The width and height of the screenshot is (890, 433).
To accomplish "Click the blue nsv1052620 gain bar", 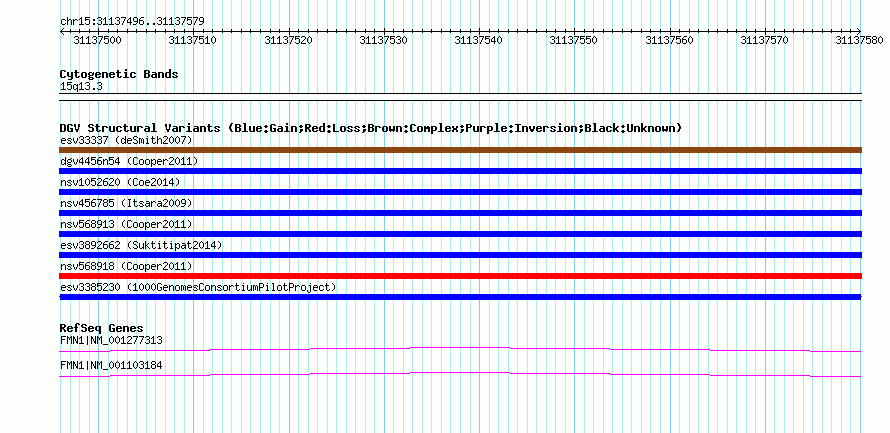I will tap(460, 192).
